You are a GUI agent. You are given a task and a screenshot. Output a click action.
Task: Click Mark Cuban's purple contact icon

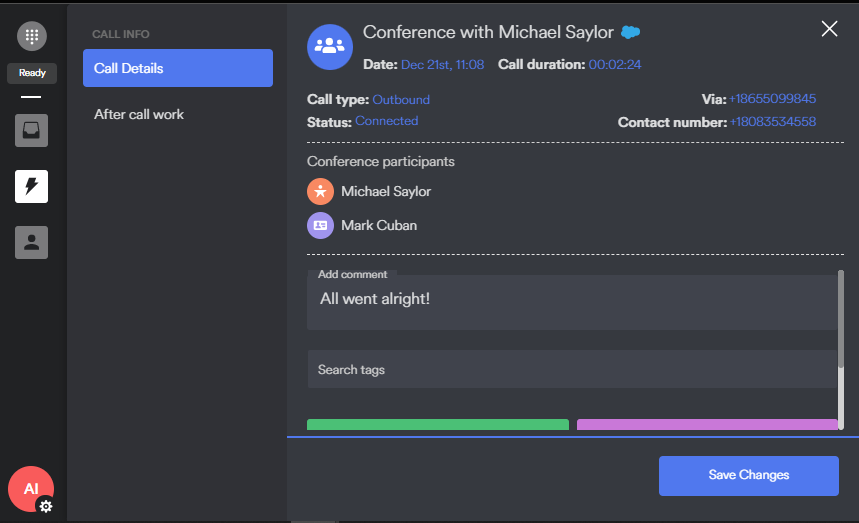click(x=320, y=225)
